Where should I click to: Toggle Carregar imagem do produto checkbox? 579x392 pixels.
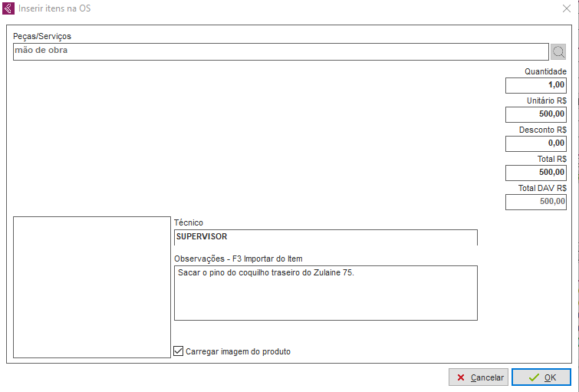pyautogui.click(x=179, y=351)
